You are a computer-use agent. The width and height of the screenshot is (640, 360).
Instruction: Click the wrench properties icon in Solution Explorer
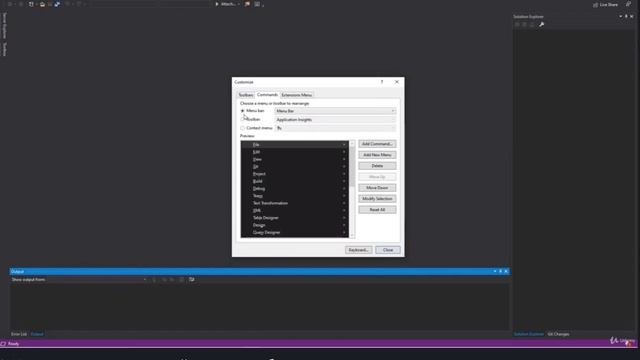point(541,24)
